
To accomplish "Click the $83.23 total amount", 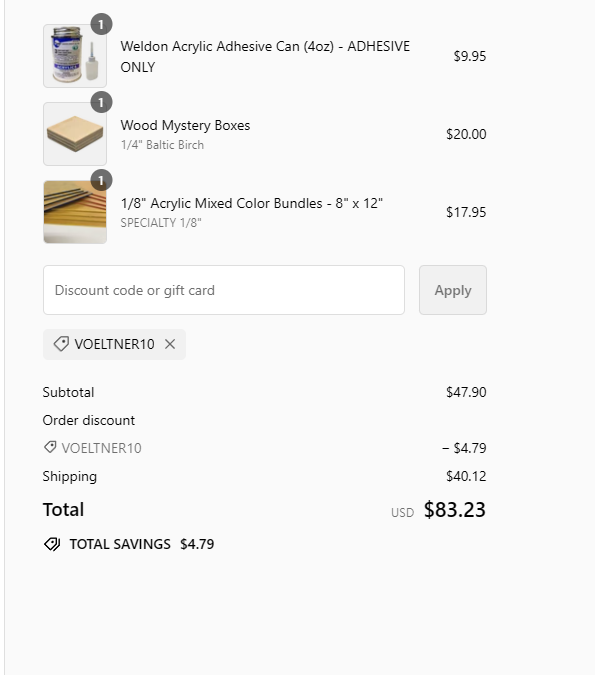I will coord(455,510).
